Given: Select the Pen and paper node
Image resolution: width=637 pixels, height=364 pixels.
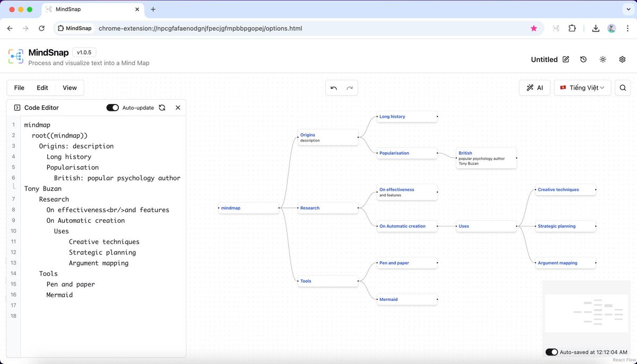Looking at the screenshot, I should (x=407, y=263).
